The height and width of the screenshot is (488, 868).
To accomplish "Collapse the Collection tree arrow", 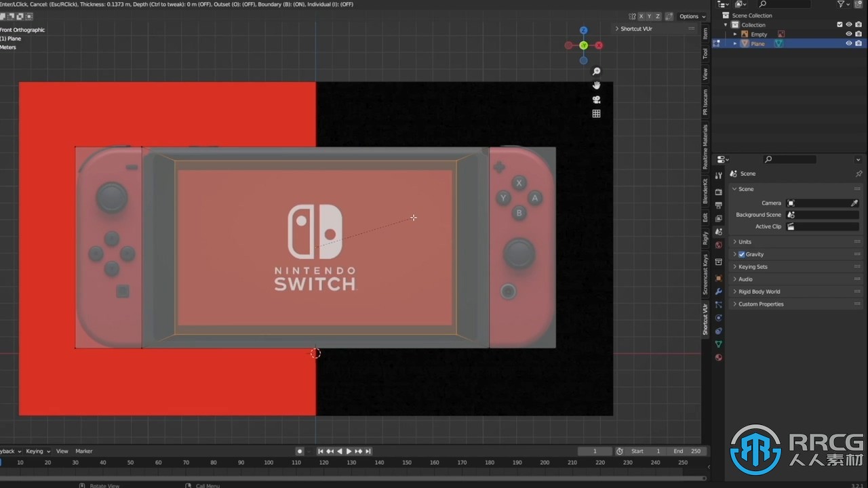I will point(726,24).
